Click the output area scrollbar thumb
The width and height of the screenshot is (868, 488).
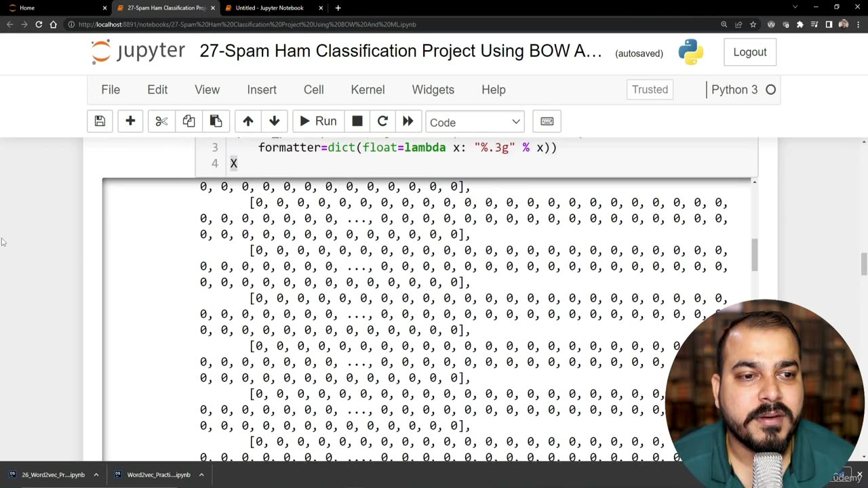754,255
